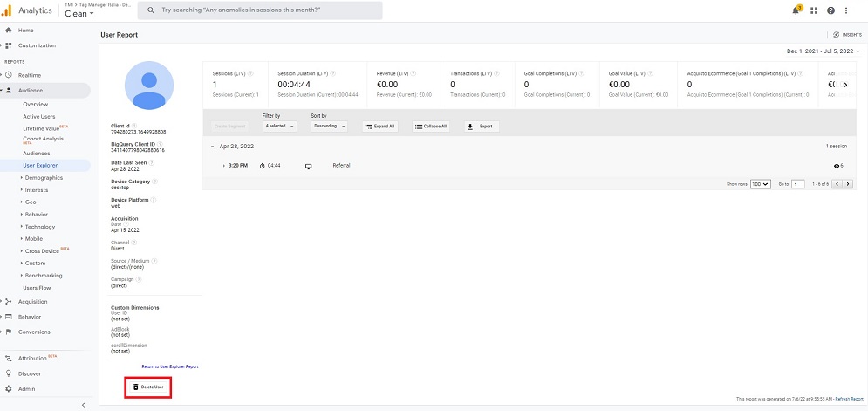Click the Analytics search field
The width and height of the screenshot is (868, 411).
click(x=260, y=10)
